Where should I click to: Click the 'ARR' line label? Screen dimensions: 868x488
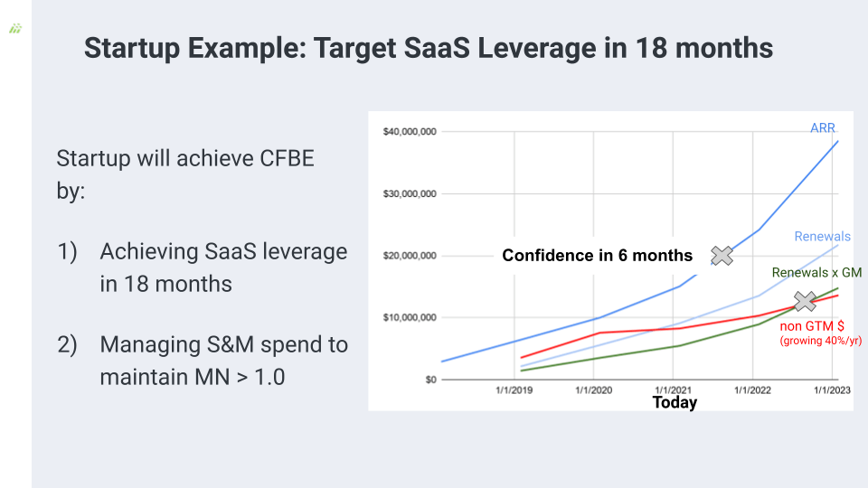click(822, 127)
